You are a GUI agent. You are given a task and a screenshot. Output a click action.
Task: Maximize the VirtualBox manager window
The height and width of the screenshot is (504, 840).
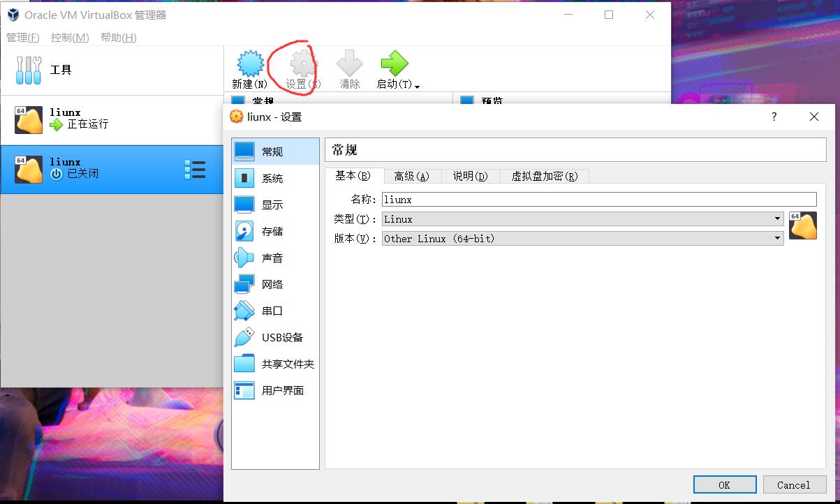609,15
